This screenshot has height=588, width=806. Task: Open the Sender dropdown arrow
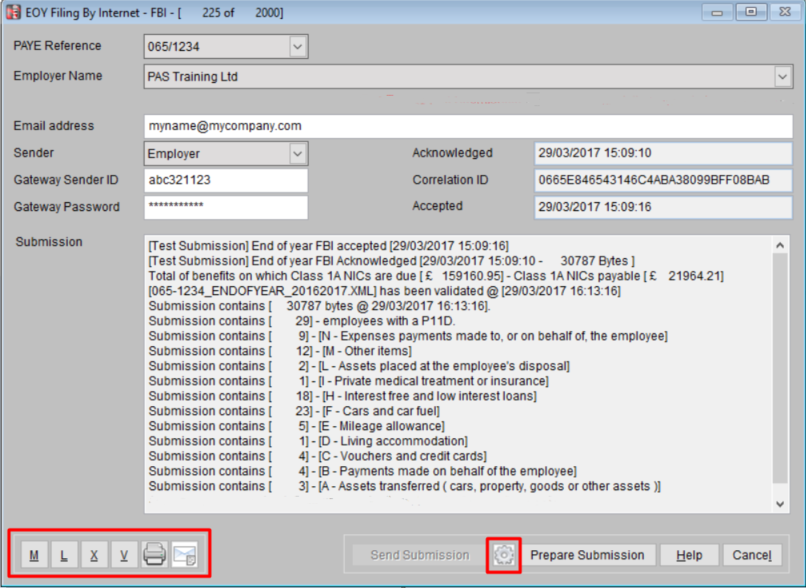pos(297,154)
